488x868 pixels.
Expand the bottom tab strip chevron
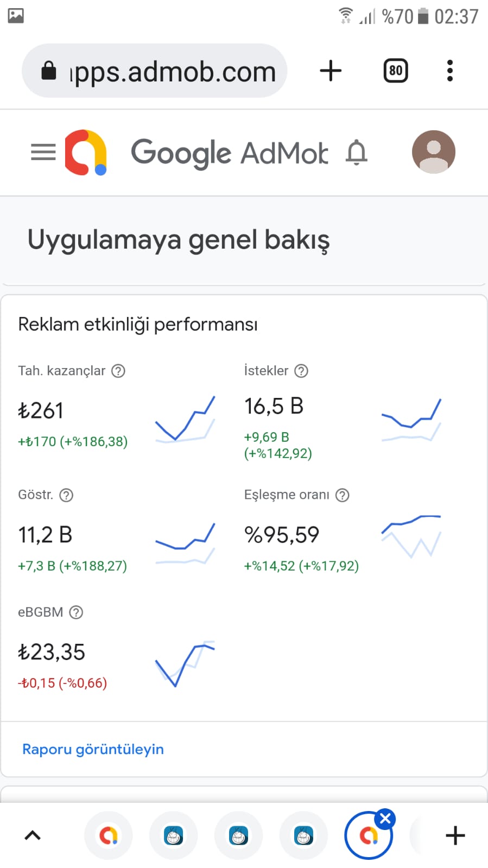33,835
